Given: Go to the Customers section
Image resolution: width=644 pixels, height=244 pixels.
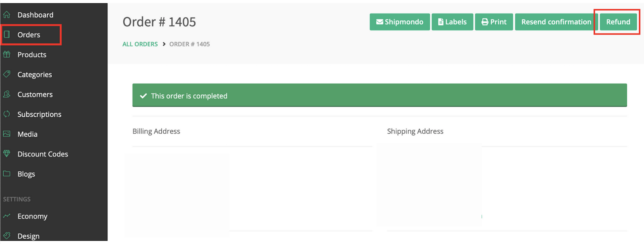Looking at the screenshot, I should coord(35,95).
